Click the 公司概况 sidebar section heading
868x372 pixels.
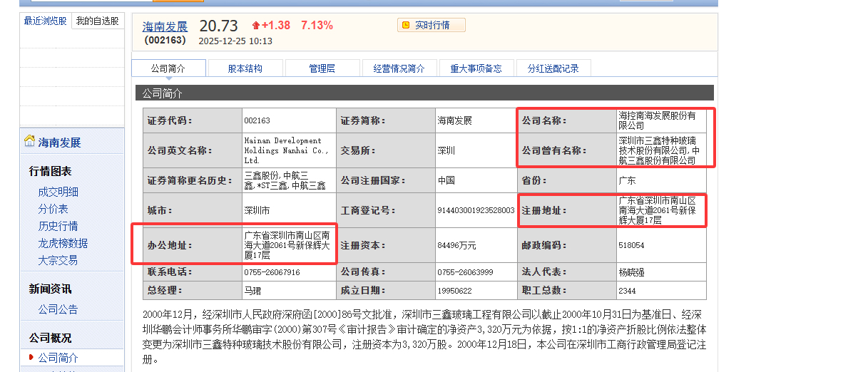pyautogui.click(x=50, y=338)
